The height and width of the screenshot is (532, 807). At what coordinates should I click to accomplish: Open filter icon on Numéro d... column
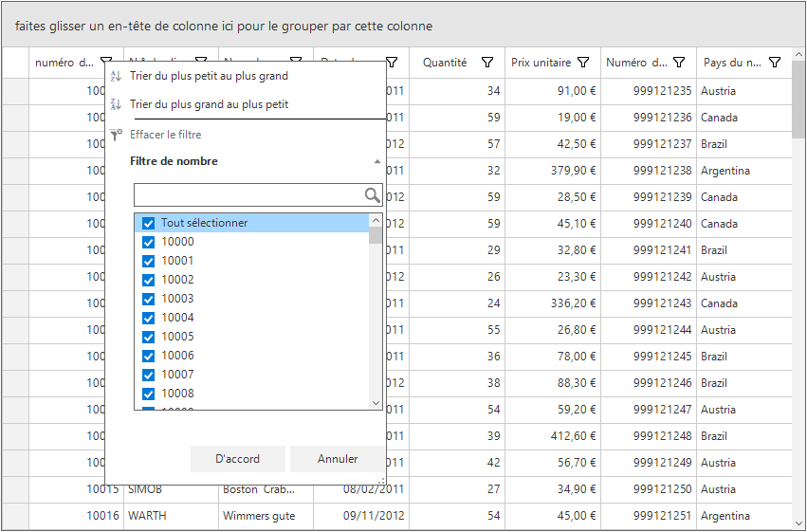(x=678, y=63)
